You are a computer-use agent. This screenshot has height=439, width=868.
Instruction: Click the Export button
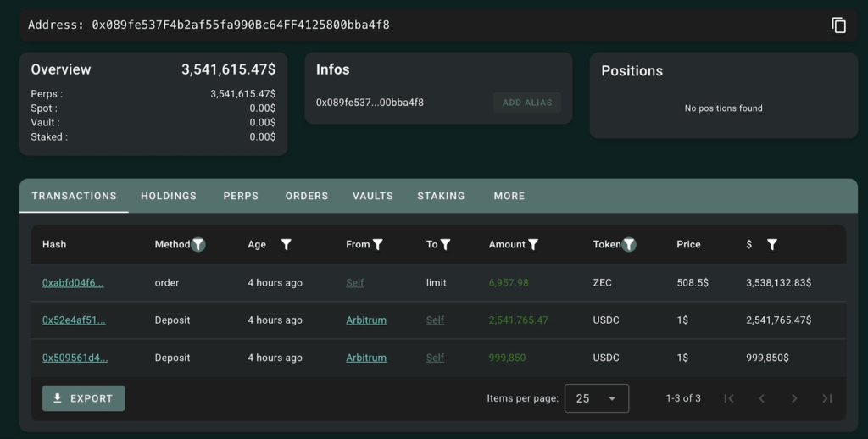coord(83,398)
